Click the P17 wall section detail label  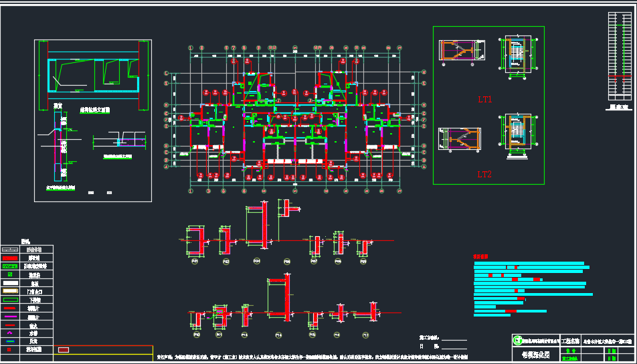point(366,335)
